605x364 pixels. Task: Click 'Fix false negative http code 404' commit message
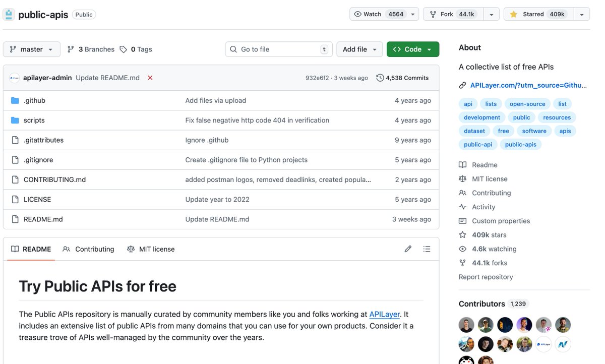tap(257, 120)
